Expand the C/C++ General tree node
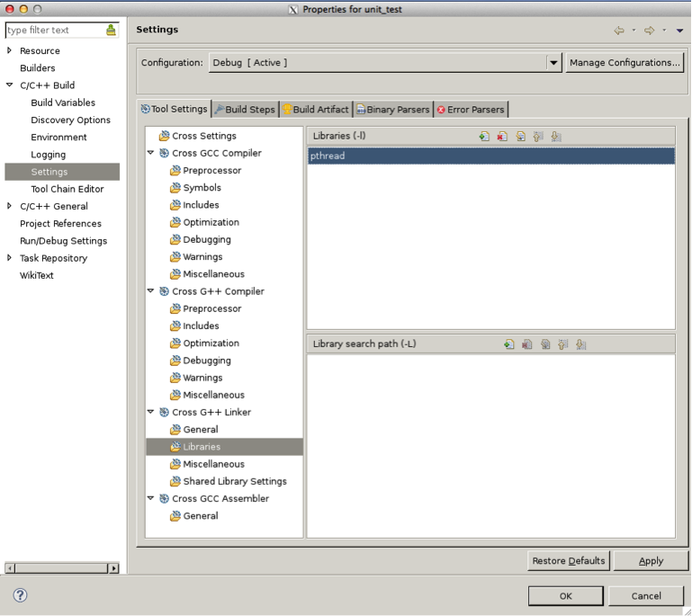 point(9,206)
